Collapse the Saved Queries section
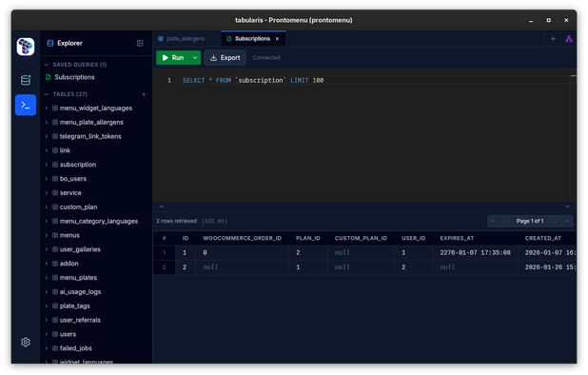 [x=47, y=65]
